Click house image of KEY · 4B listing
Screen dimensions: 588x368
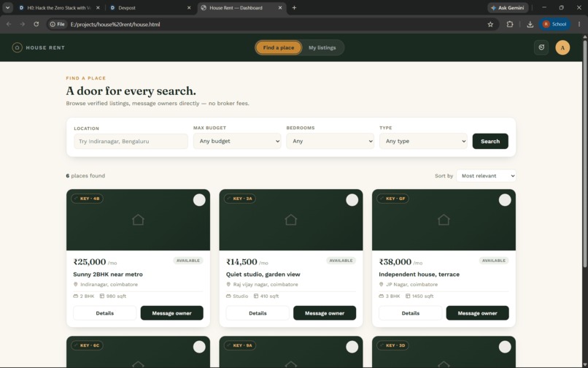(x=138, y=220)
